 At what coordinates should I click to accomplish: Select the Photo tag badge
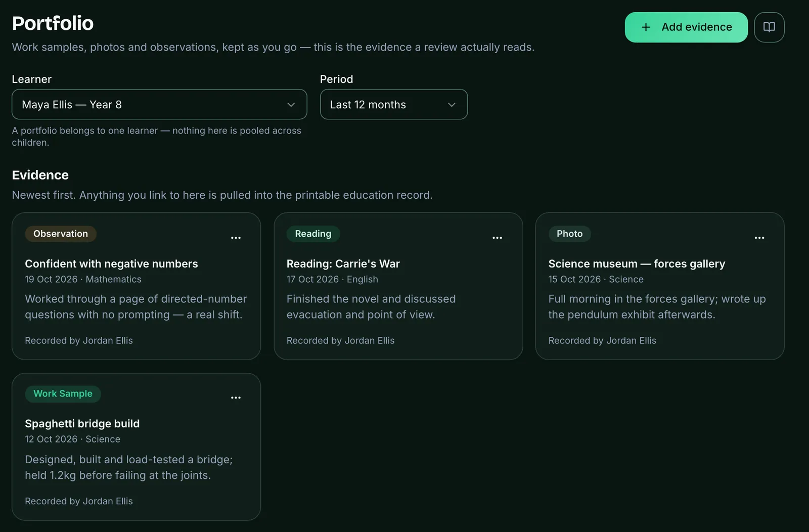click(569, 234)
